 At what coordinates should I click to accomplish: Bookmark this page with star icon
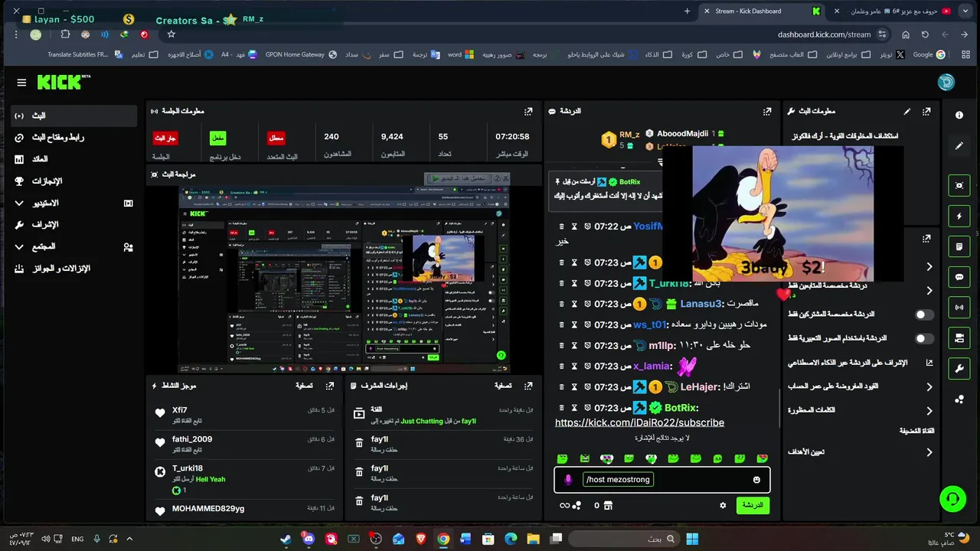click(171, 34)
